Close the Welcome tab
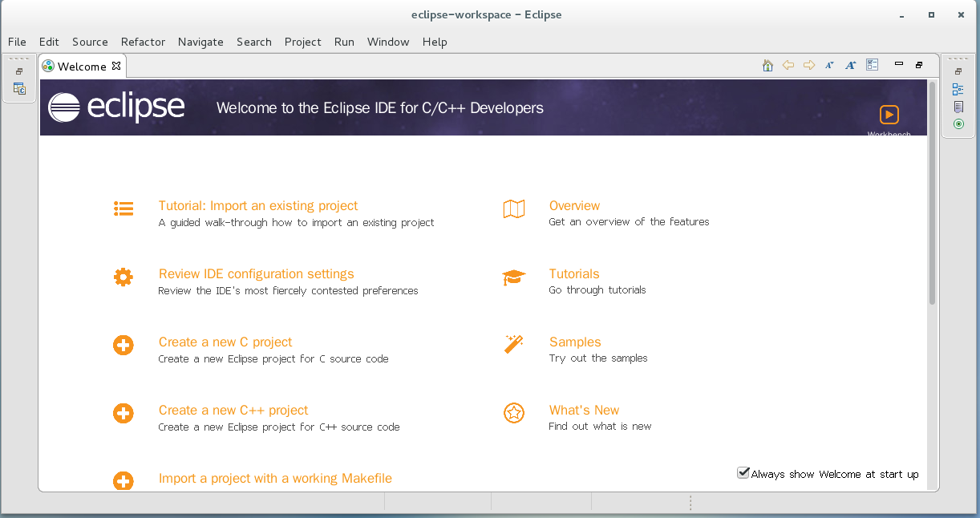Screen dimensions: 980x518 pos(116,66)
